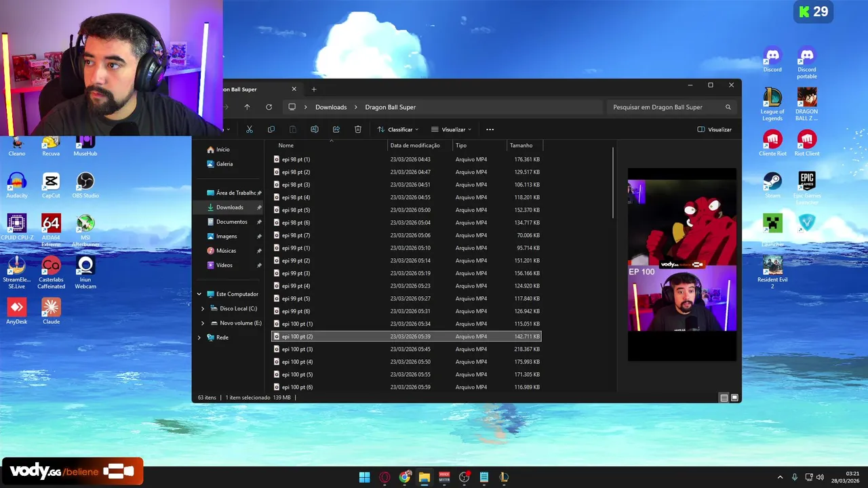Open Google Chrome from the taskbar
This screenshot has height=488, width=868.
tap(405, 477)
